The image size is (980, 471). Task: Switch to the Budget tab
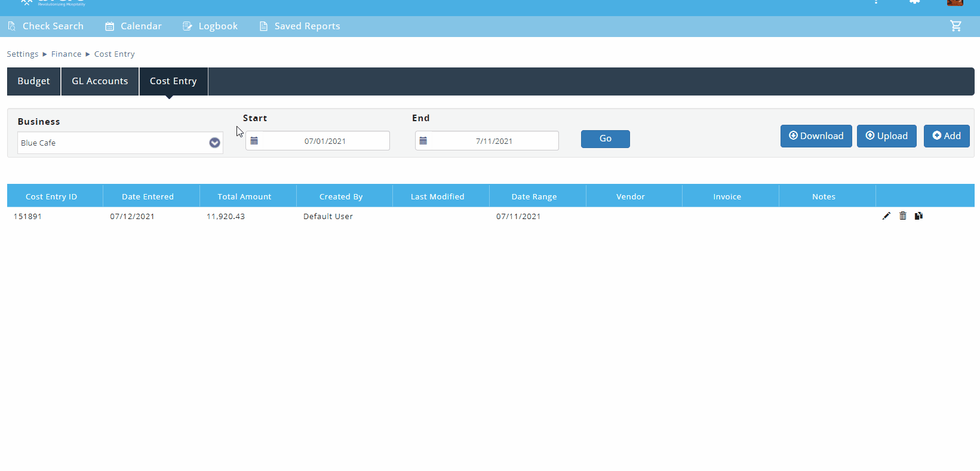coord(34,81)
